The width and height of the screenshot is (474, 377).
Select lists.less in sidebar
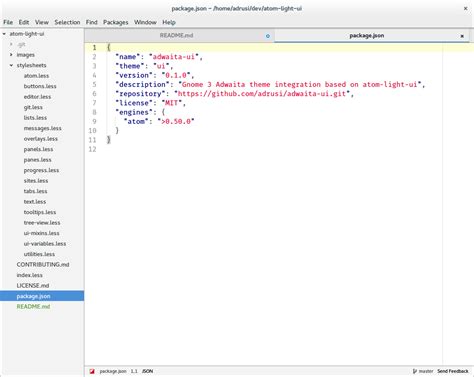(x=35, y=118)
